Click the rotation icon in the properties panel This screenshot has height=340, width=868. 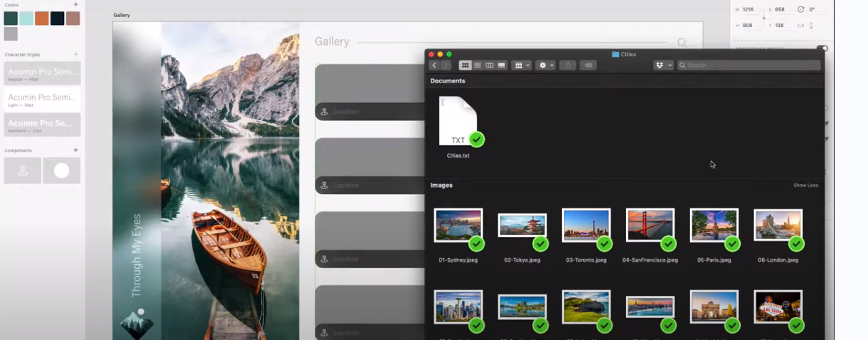click(x=800, y=10)
